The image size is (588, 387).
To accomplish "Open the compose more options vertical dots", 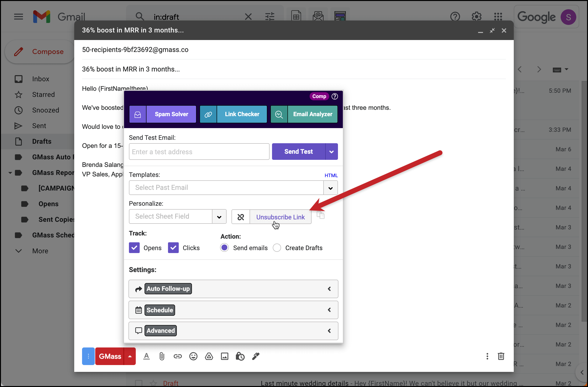I will pyautogui.click(x=487, y=356).
